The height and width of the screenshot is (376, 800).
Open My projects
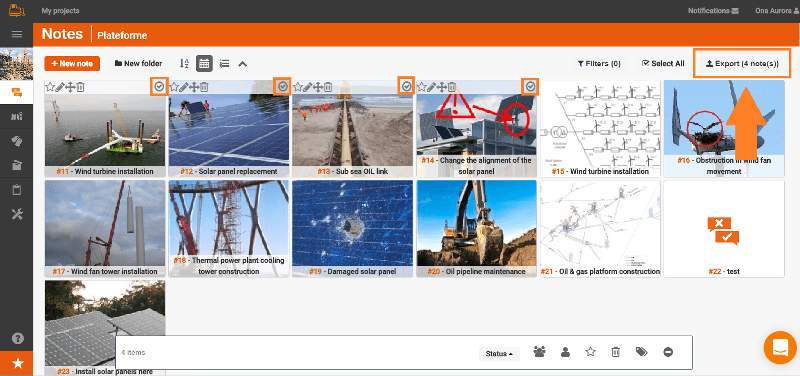[x=60, y=10]
